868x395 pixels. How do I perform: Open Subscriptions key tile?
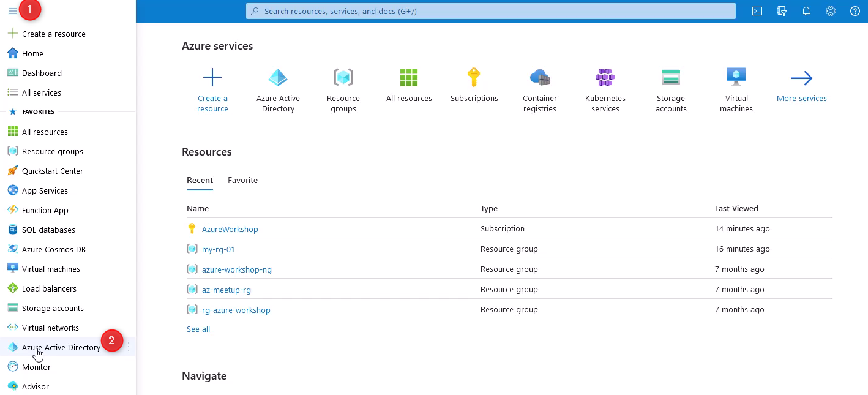click(x=474, y=85)
